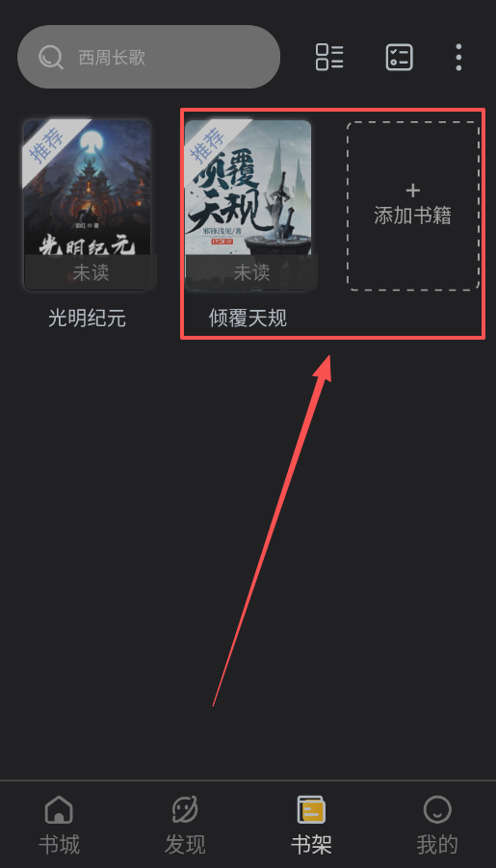Open the three-dot more options menu
The width and height of the screenshot is (496, 868).
point(458,57)
